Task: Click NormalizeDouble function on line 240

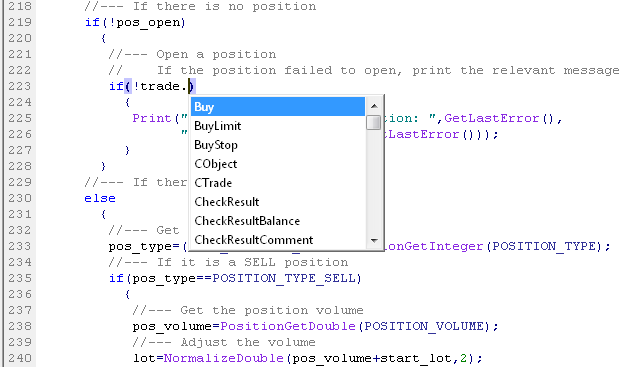Action: pyautogui.click(x=224, y=358)
